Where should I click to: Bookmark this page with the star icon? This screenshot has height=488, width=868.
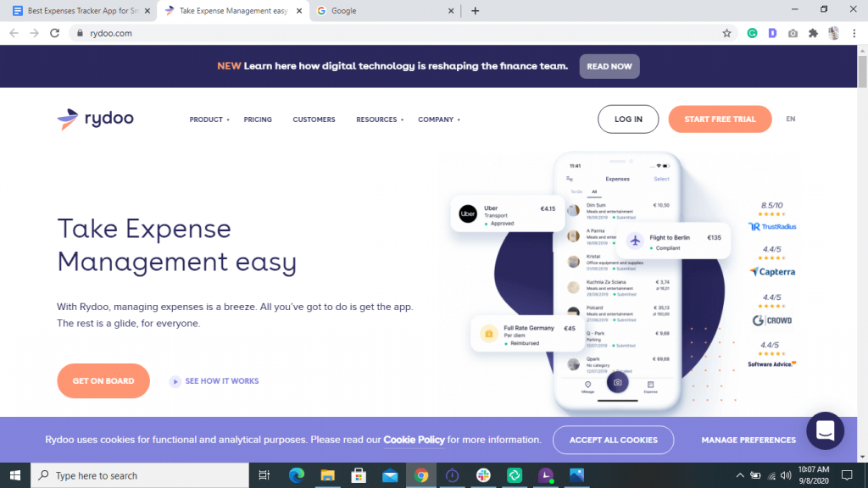(x=726, y=33)
